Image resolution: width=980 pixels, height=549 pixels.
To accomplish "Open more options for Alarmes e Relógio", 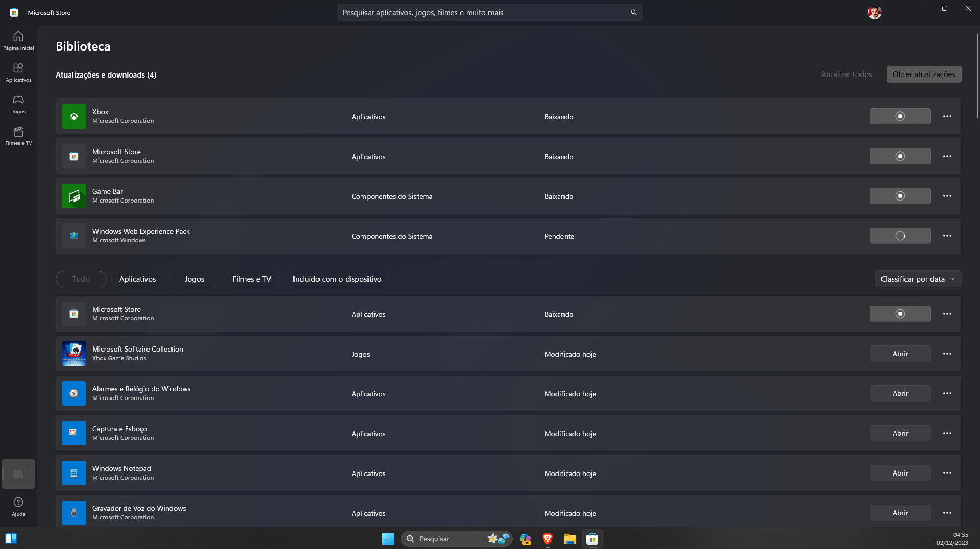I will [x=947, y=393].
